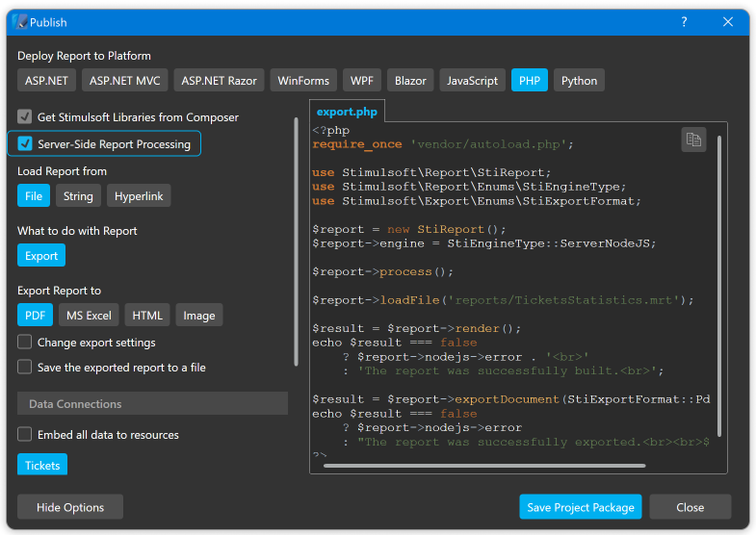Choose the WinForms platform
The height and width of the screenshot is (535, 756).
[x=303, y=81]
